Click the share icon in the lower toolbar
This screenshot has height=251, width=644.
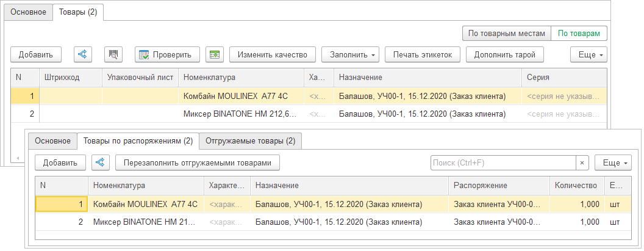101,162
